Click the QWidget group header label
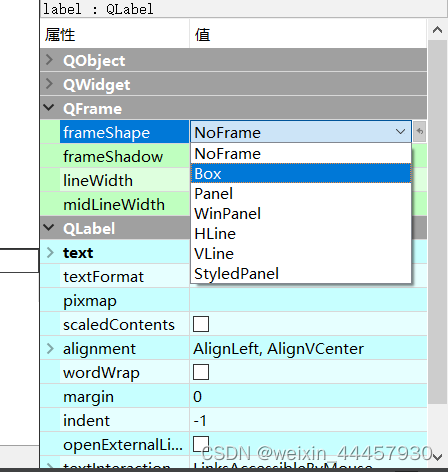The height and width of the screenshot is (472, 448). 97,85
